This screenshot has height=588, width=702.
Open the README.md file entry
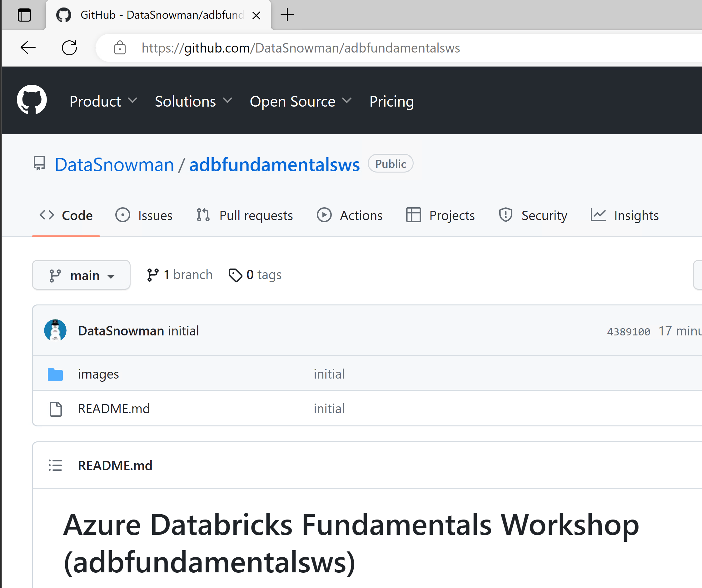click(114, 409)
